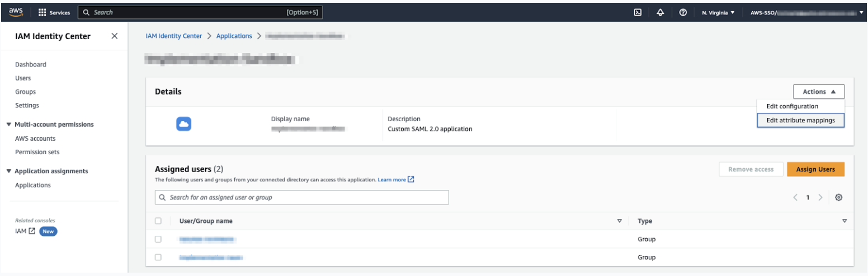Open the help question-mark icon
The height and width of the screenshot is (276, 868).
[683, 12]
